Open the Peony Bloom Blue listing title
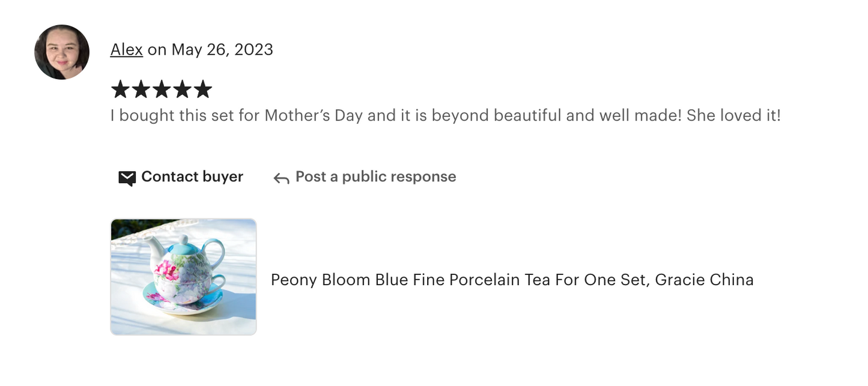868x386 pixels. click(x=512, y=280)
